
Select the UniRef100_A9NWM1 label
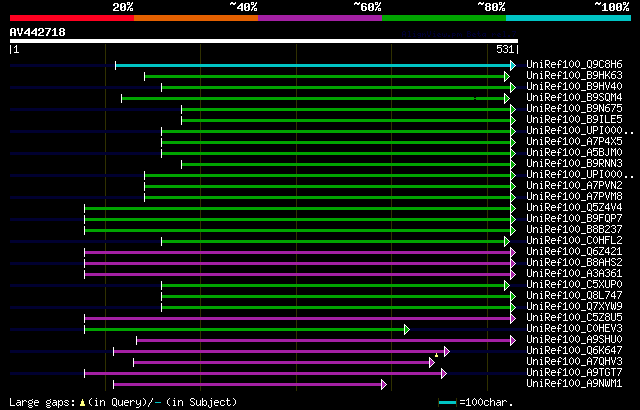pos(574,384)
